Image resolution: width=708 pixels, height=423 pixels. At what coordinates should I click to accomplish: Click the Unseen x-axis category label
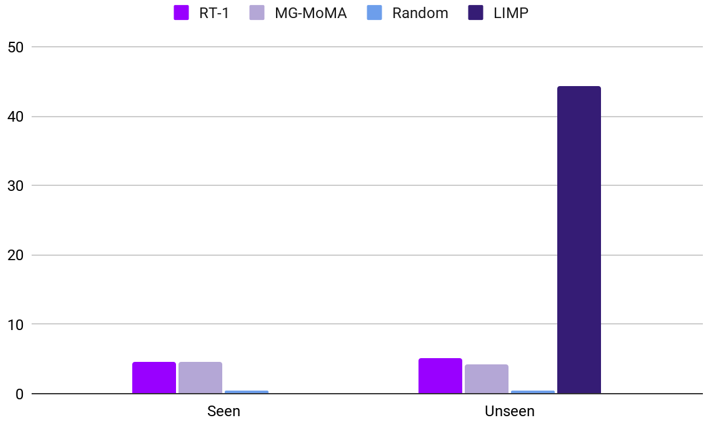(x=509, y=410)
